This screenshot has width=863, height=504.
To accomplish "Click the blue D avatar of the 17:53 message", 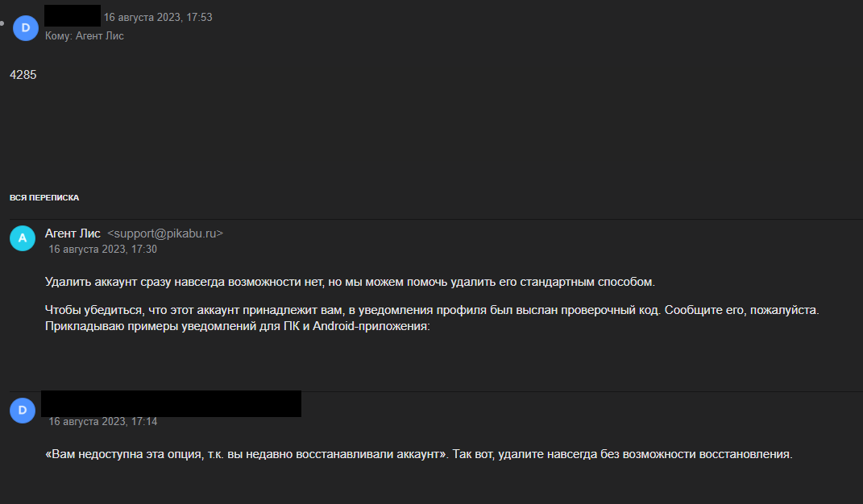I will coord(26,27).
